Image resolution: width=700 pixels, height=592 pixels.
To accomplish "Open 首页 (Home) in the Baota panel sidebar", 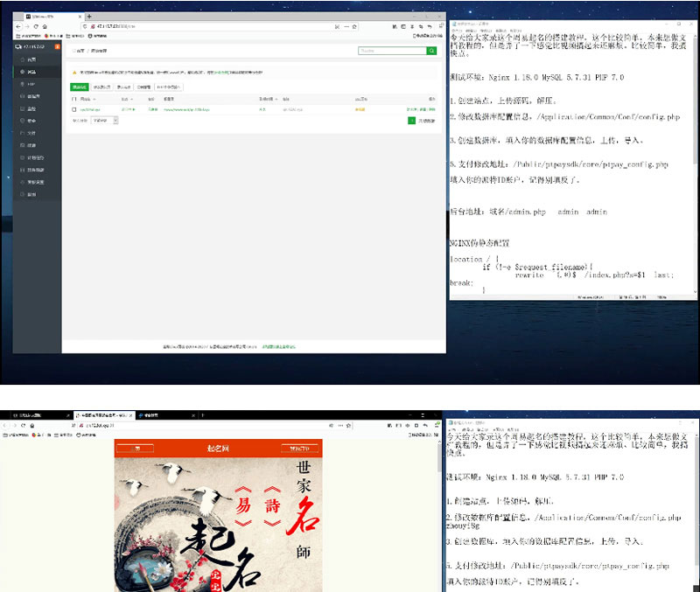I will click(31, 59).
